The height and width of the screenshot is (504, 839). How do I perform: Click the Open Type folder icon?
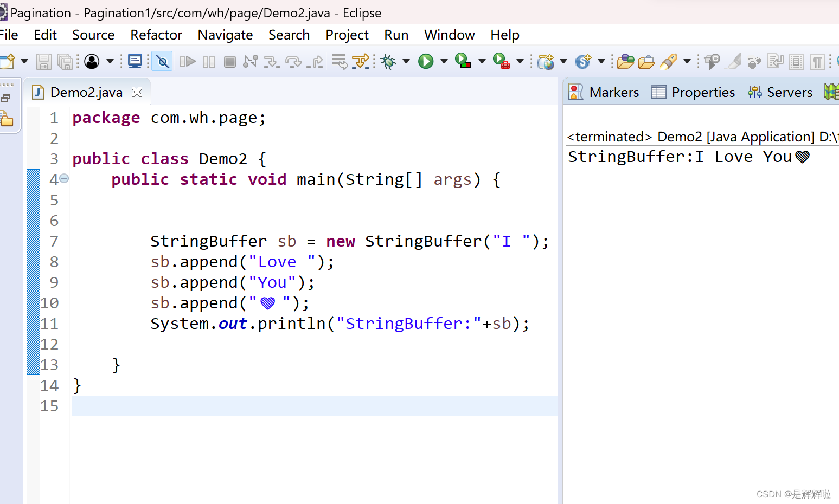(x=625, y=61)
